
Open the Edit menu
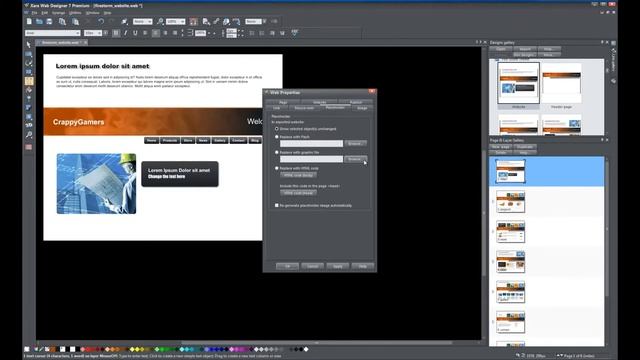pyautogui.click(x=44, y=13)
